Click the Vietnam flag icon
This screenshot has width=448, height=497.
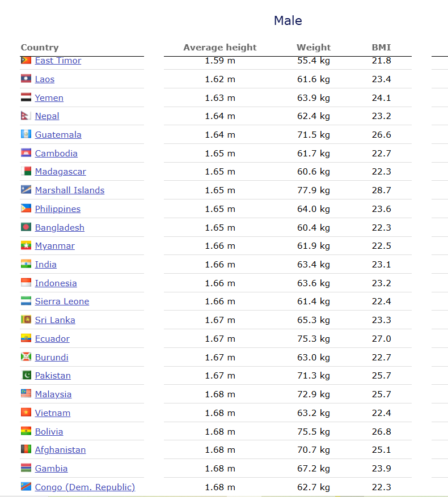(x=26, y=413)
